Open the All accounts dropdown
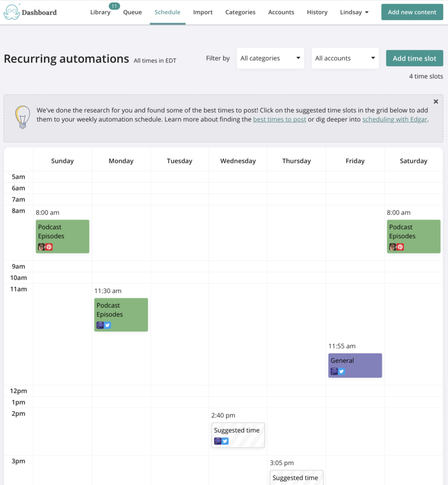Viewport: 448px width, 485px height. coord(345,58)
